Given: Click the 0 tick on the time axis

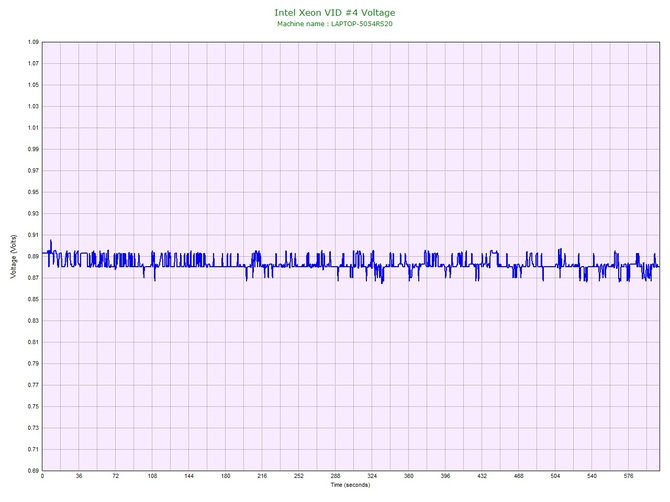Looking at the screenshot, I should point(43,477).
